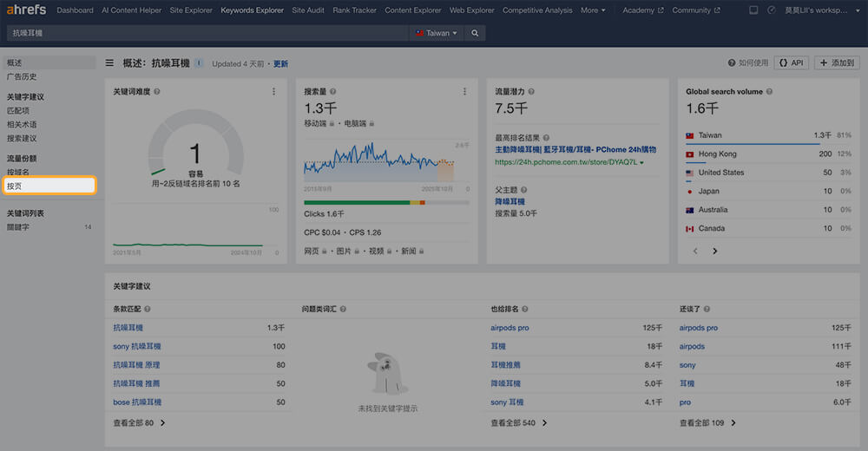Select 概述 in sidebar
868x451 pixels.
[49, 62]
